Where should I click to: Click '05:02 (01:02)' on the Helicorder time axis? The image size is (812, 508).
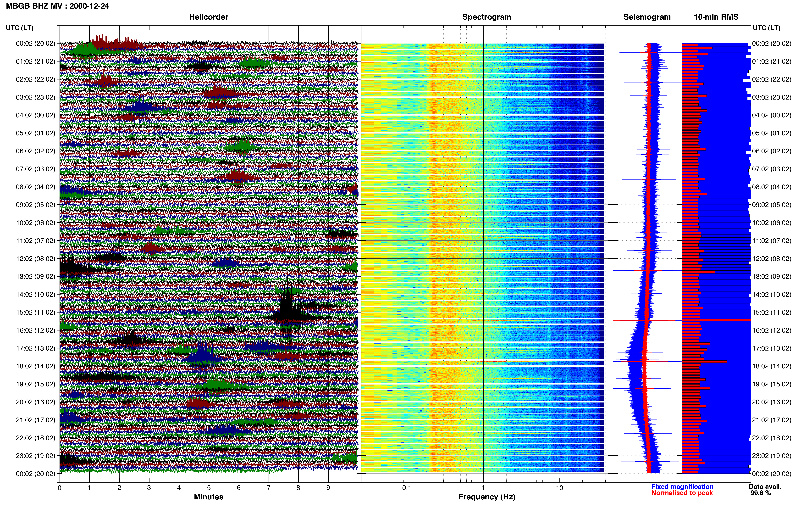click(x=35, y=133)
